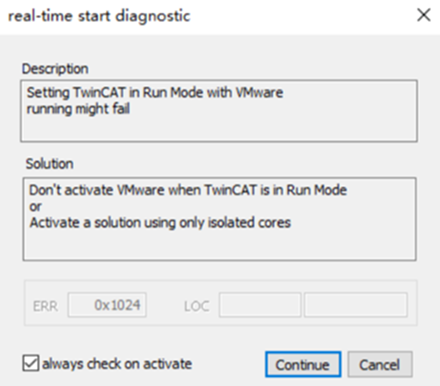Click inside the Description text box
Screen dimensions: 440x386
[219, 111]
